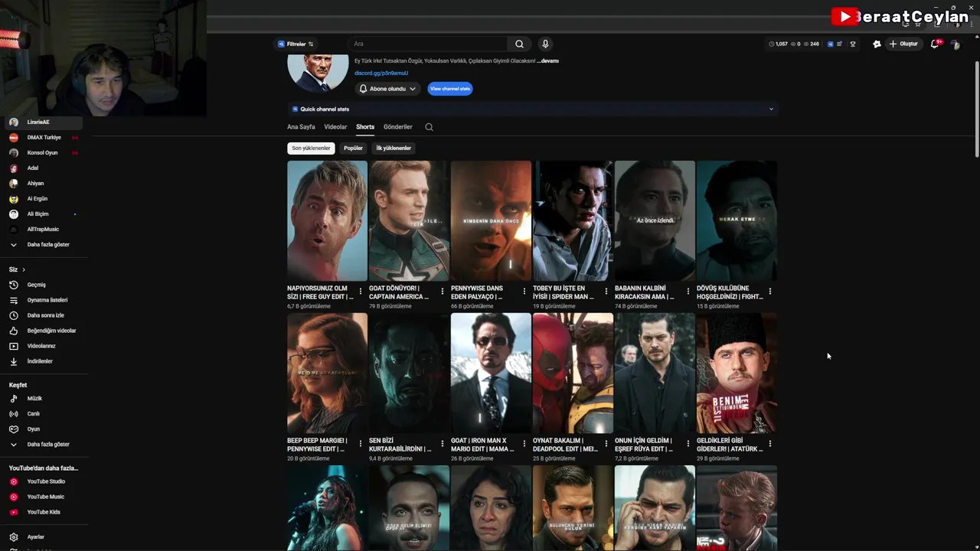Open YouTube Studio link
Viewport: 980px width, 551px height.
(46, 481)
